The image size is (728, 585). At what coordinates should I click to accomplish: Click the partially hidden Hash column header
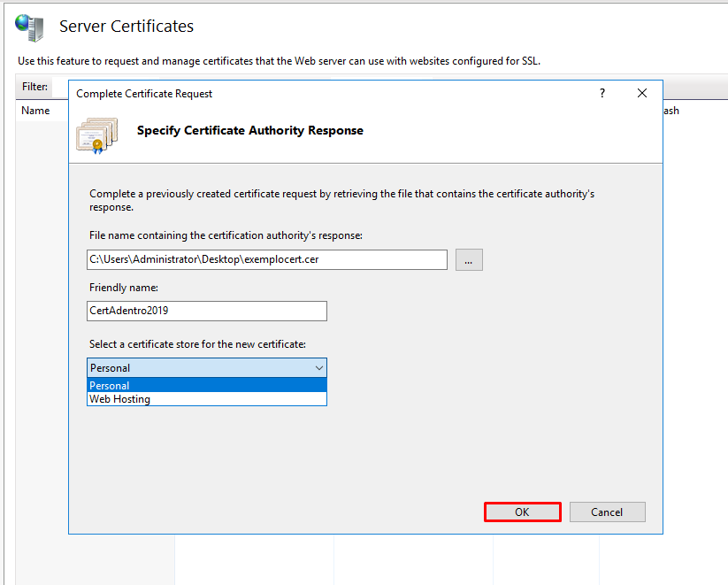coord(672,111)
